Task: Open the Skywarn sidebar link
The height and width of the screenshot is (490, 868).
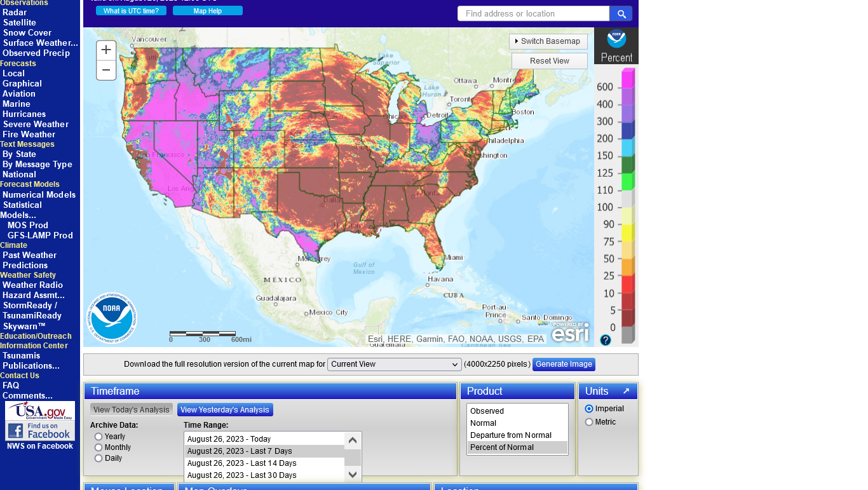Action: 24,325
